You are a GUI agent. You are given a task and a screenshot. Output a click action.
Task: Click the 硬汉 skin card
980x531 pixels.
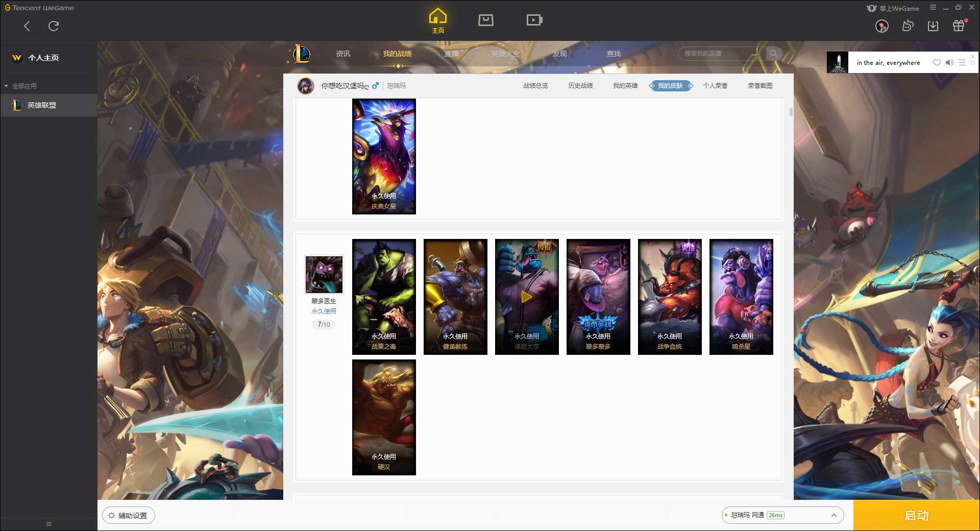[384, 417]
